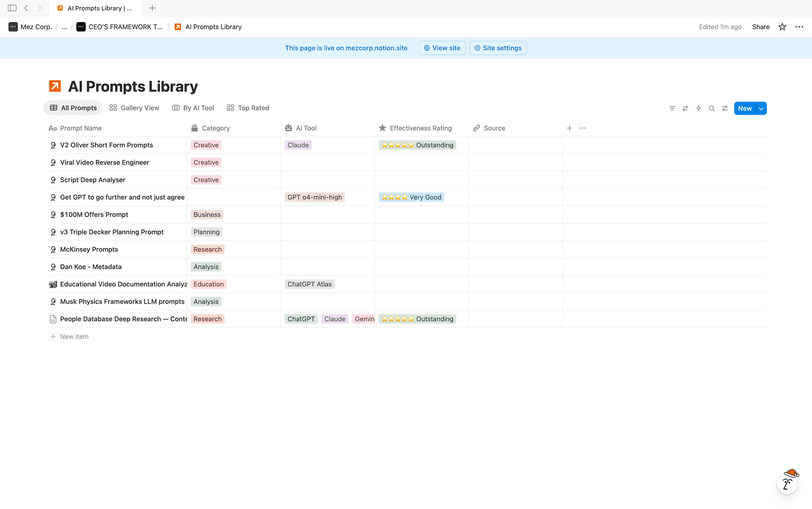Click the Edited 1m ago text
812x509 pixels.
(720, 27)
